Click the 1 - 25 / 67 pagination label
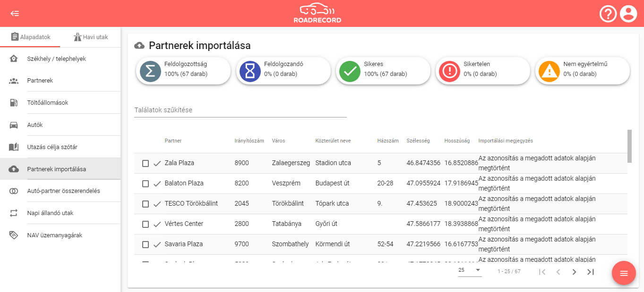 (x=509, y=272)
